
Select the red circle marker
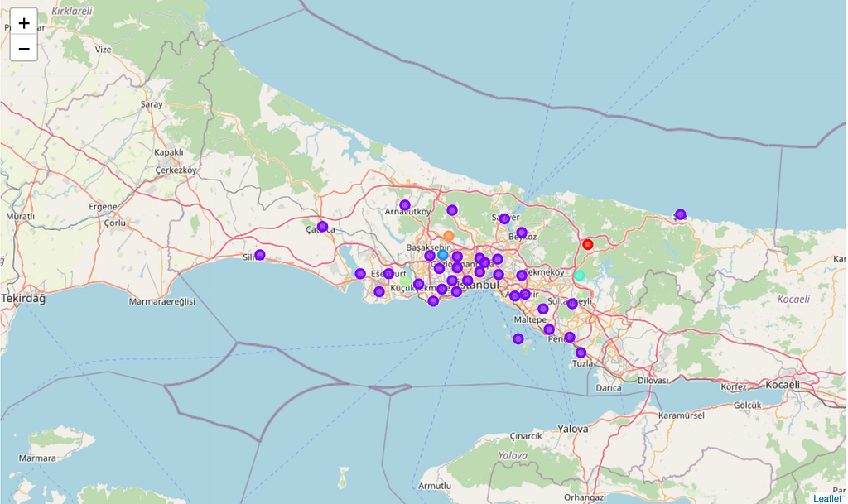tap(588, 245)
